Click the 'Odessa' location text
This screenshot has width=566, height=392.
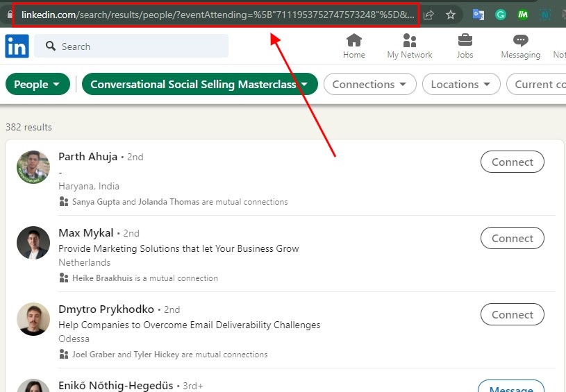[74, 339]
